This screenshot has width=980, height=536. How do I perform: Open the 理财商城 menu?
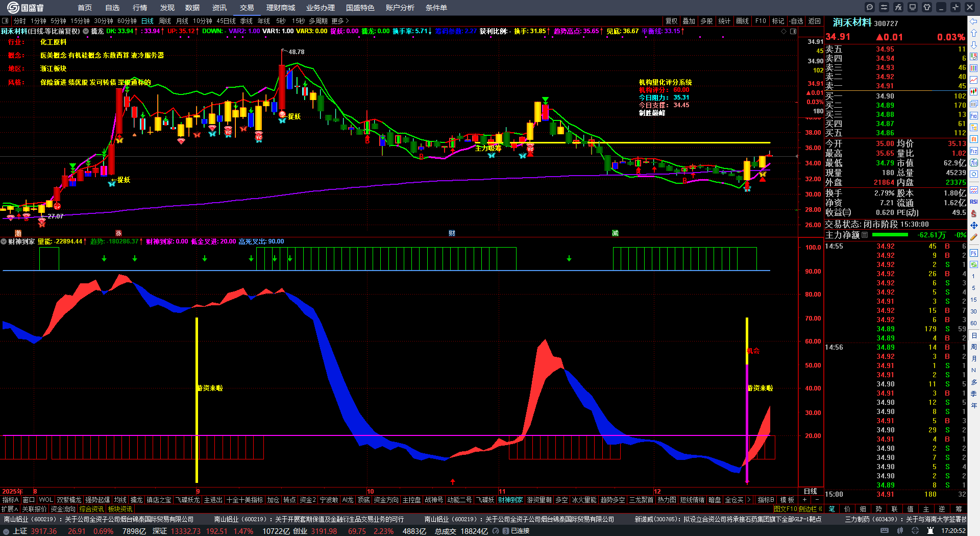(x=281, y=8)
